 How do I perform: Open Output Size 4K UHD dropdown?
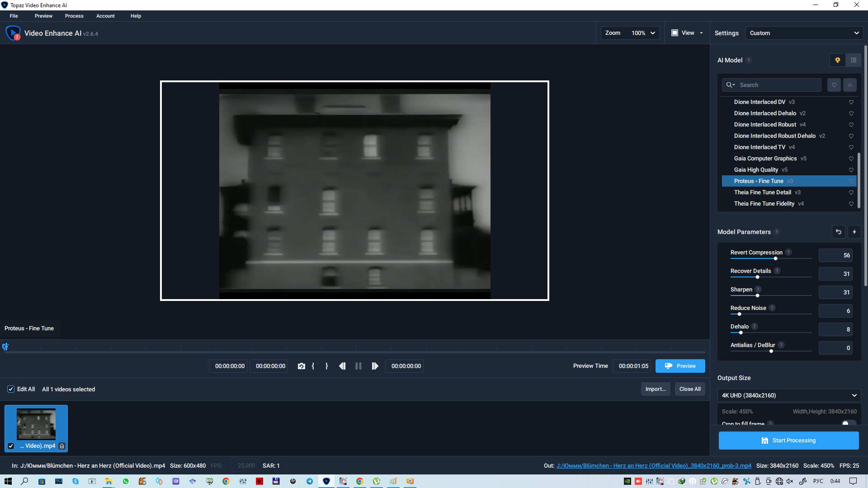coord(789,395)
